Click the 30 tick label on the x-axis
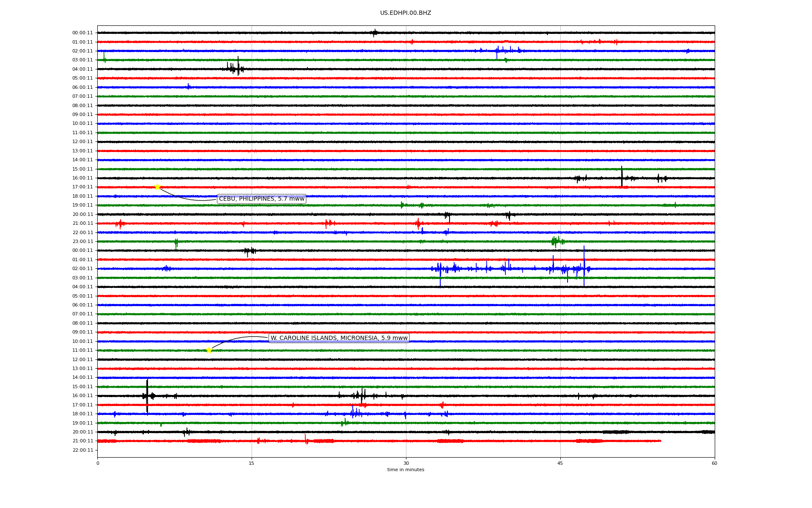The width and height of the screenshot is (812, 508). click(406, 463)
